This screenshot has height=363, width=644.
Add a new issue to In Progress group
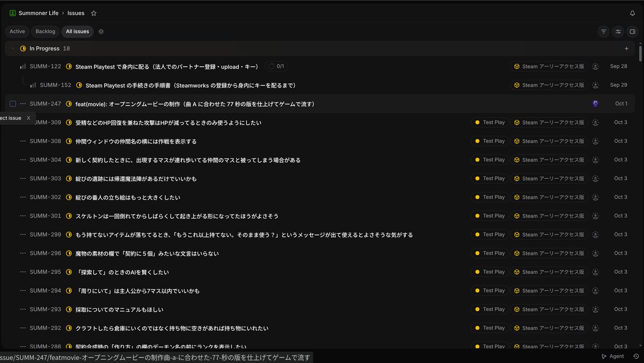click(626, 48)
